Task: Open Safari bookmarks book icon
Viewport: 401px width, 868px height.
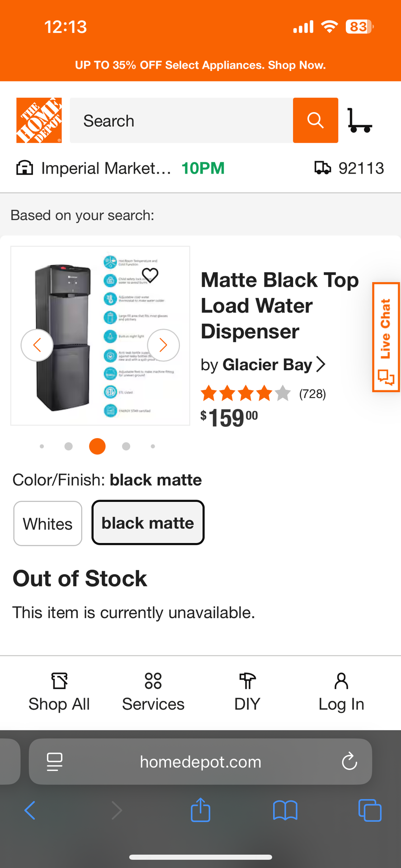Action: click(285, 810)
